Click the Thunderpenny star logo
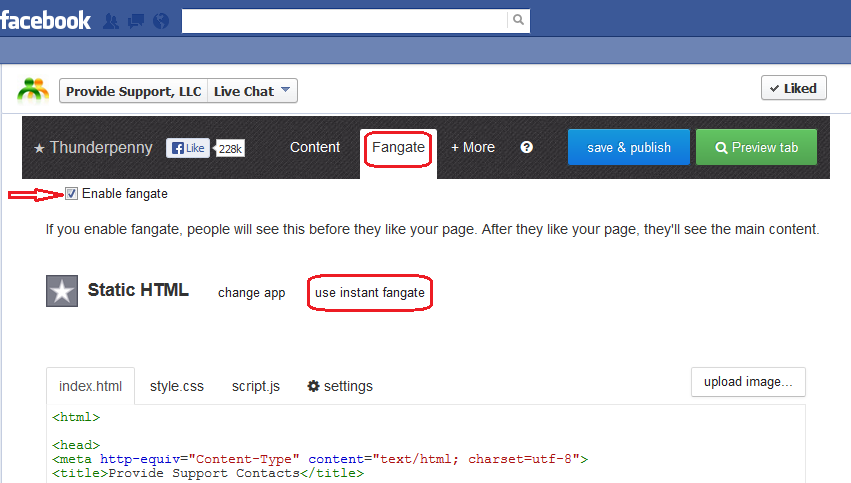The image size is (851, 483). 39,148
